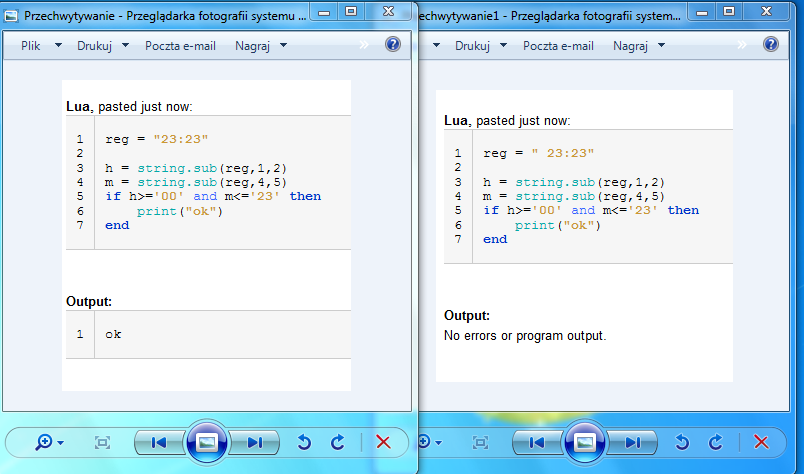Rotate counterclockwise in the left viewer
The image size is (804, 474).
[x=304, y=442]
